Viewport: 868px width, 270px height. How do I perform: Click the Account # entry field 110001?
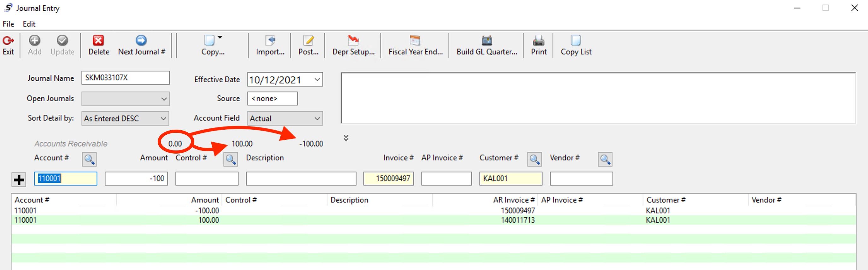click(x=66, y=178)
